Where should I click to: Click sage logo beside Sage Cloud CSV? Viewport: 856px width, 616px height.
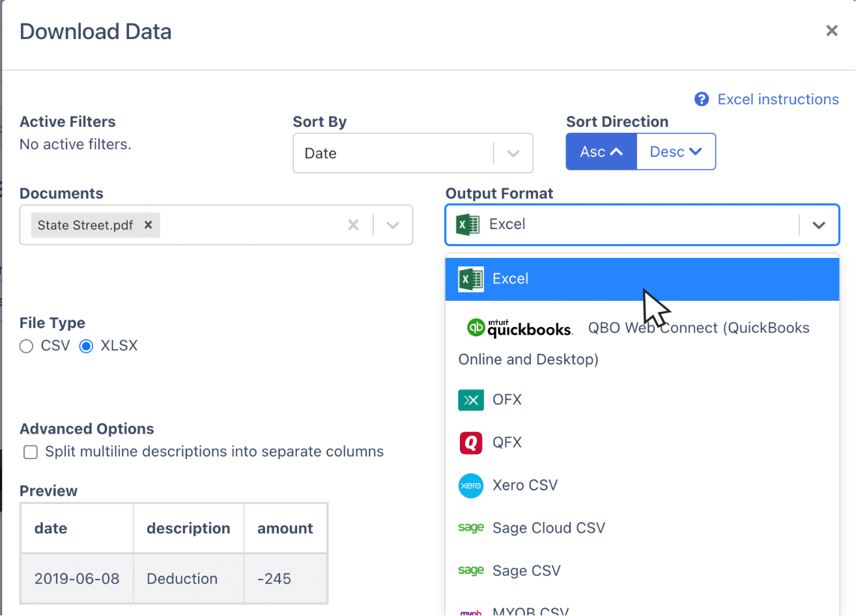[x=471, y=527]
